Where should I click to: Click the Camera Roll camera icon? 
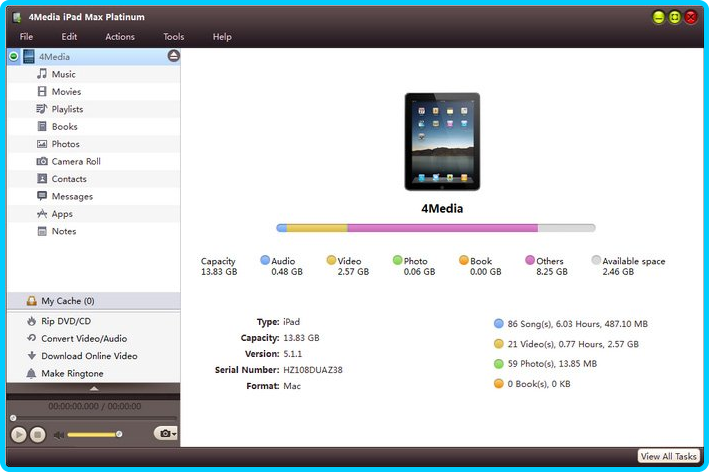42,161
